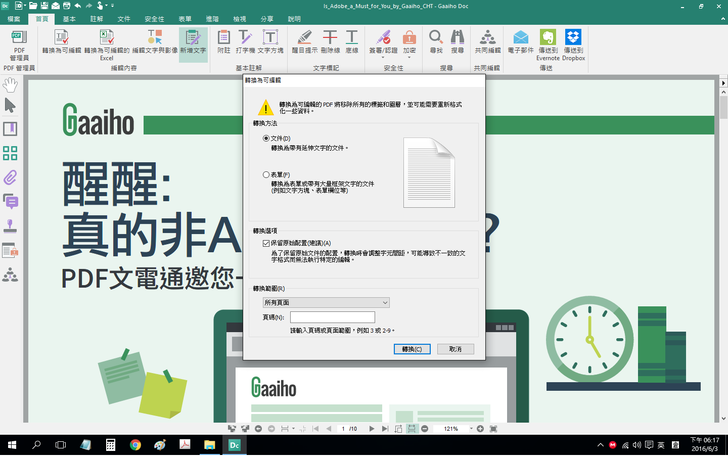Open attachments paperclip panel in sidebar
Image resolution: width=728 pixels, height=457 pixels.
tap(11, 177)
